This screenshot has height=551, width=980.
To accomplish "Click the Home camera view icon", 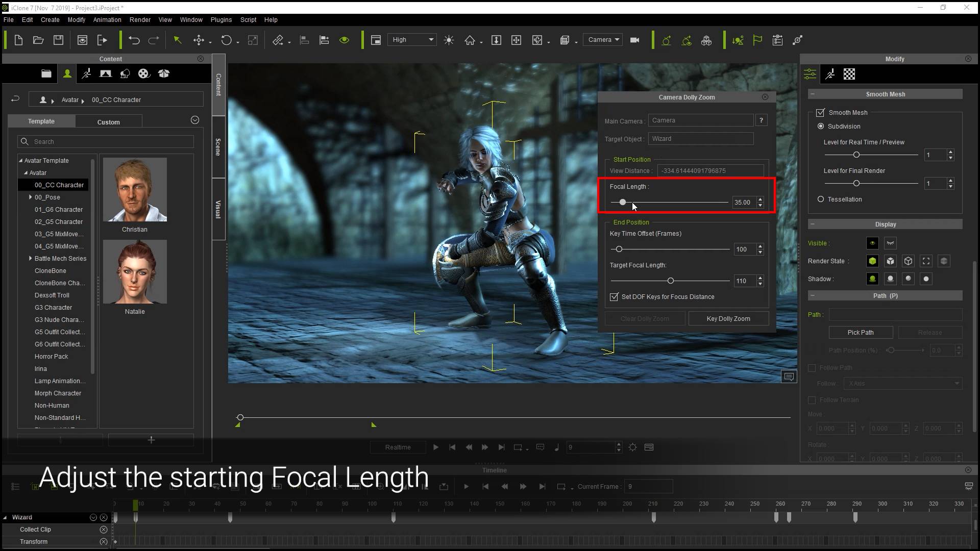I will pyautogui.click(x=470, y=40).
